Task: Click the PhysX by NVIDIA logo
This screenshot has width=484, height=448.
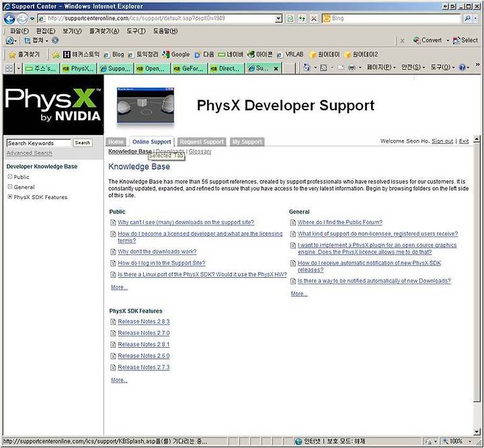Action: (x=53, y=105)
